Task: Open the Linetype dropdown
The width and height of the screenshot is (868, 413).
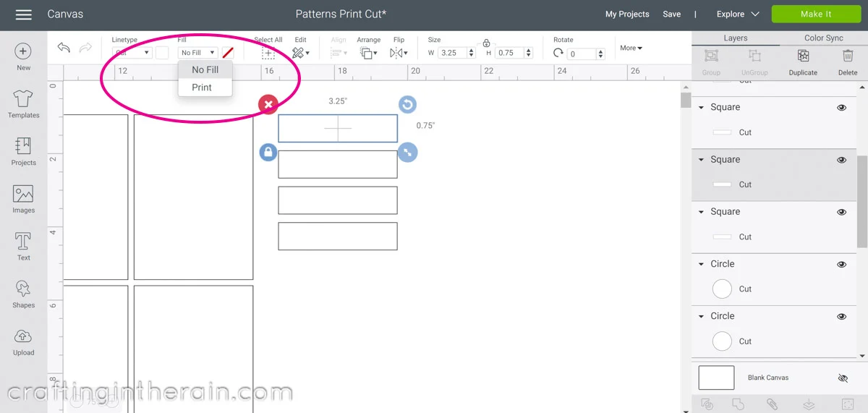Action: (x=131, y=53)
